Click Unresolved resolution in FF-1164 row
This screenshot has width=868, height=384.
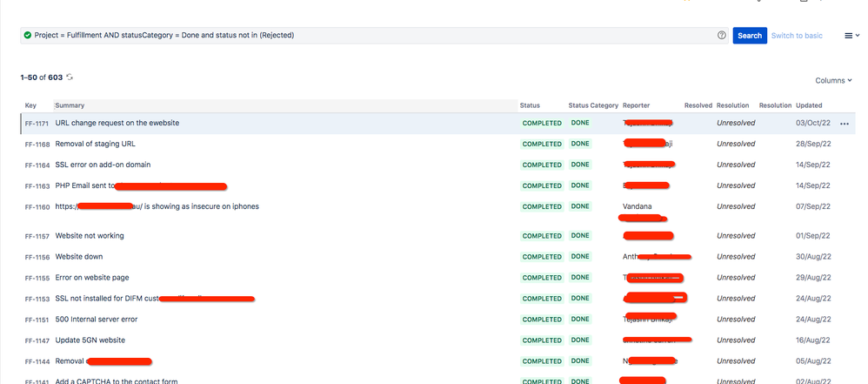(736, 165)
